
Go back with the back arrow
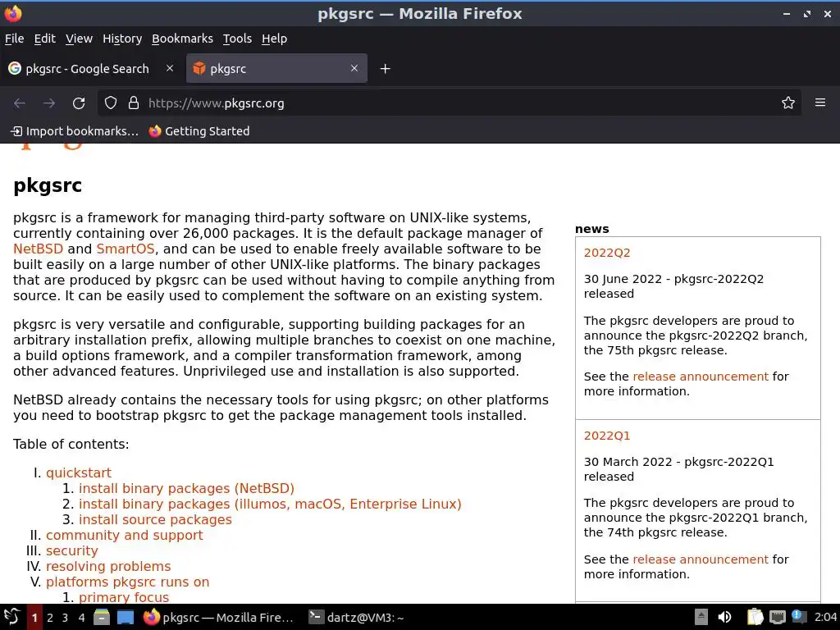20,103
